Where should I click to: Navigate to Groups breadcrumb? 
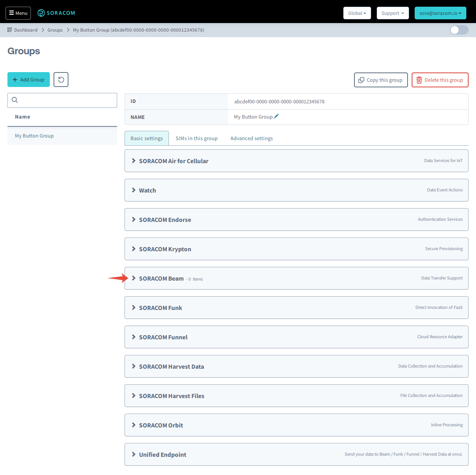point(55,30)
